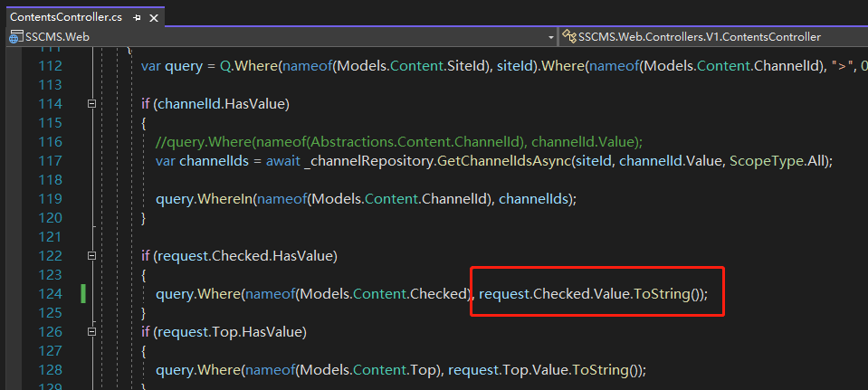This screenshot has height=390, width=868.
Task: Click the 'var query' declaration
Action: 172,66
